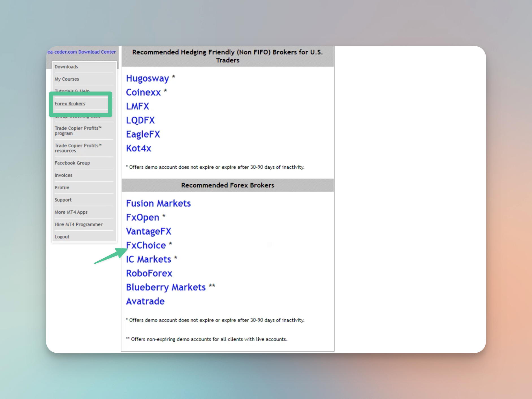Open Invoices from sidebar
Screen dimensions: 532x399
click(63, 175)
